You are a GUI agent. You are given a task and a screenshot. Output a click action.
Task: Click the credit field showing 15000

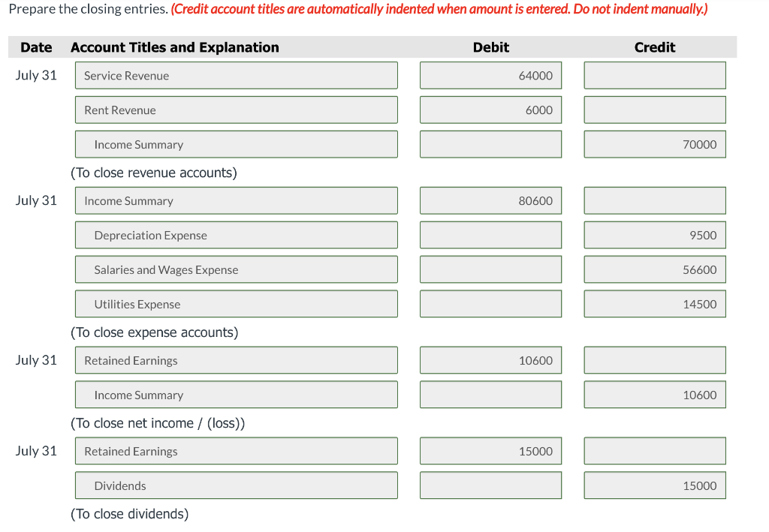(655, 485)
